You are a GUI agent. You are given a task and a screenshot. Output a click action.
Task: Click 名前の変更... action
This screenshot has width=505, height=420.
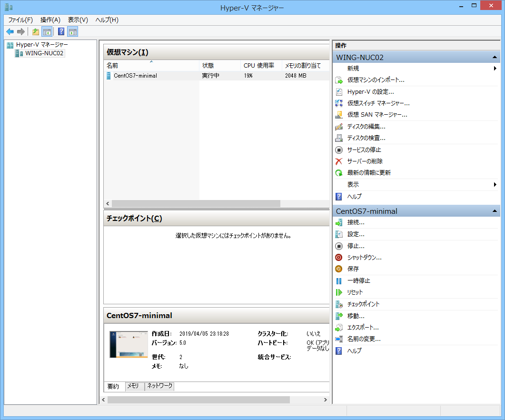pos(364,339)
